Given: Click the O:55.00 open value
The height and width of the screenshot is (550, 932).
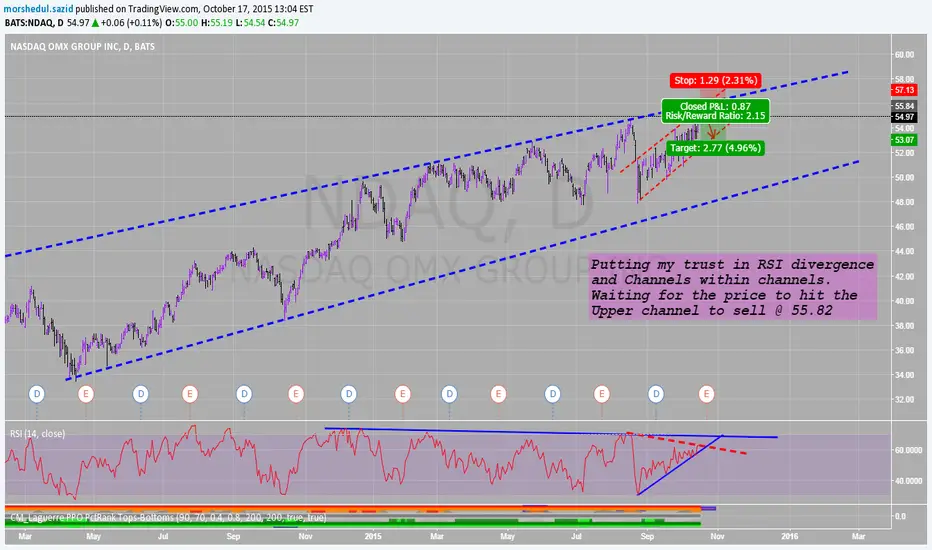Looking at the screenshot, I should click(181, 23).
